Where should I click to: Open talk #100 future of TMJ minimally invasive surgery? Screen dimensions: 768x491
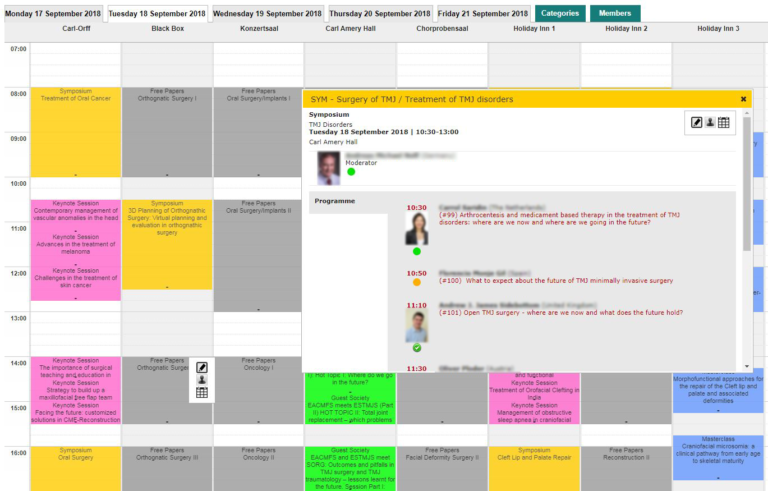coord(556,281)
